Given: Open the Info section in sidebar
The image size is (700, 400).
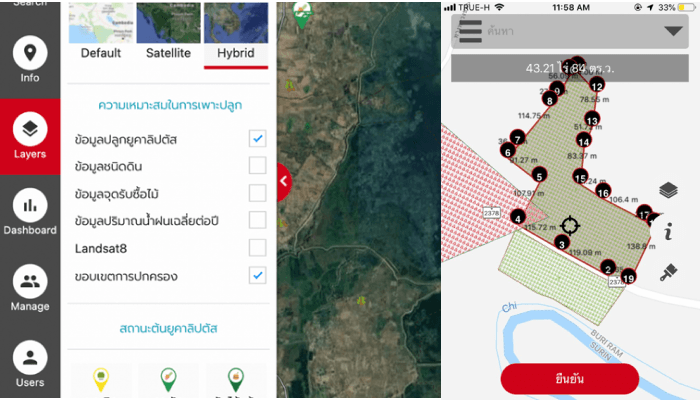Looking at the screenshot, I should point(30,61).
